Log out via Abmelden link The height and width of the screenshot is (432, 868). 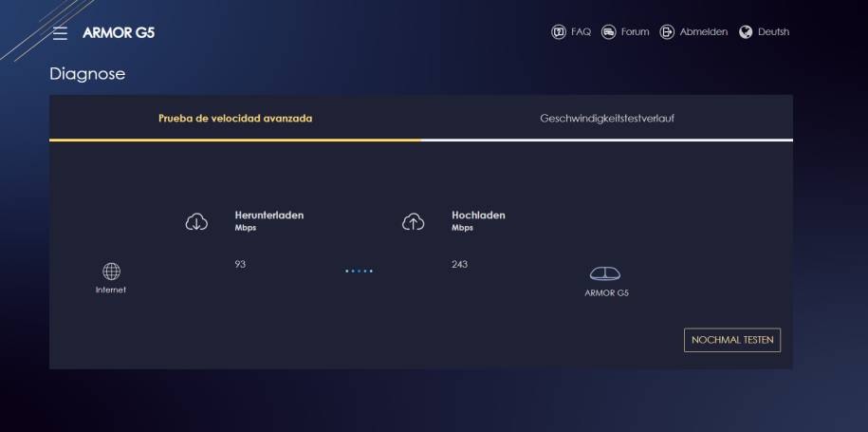(x=704, y=32)
